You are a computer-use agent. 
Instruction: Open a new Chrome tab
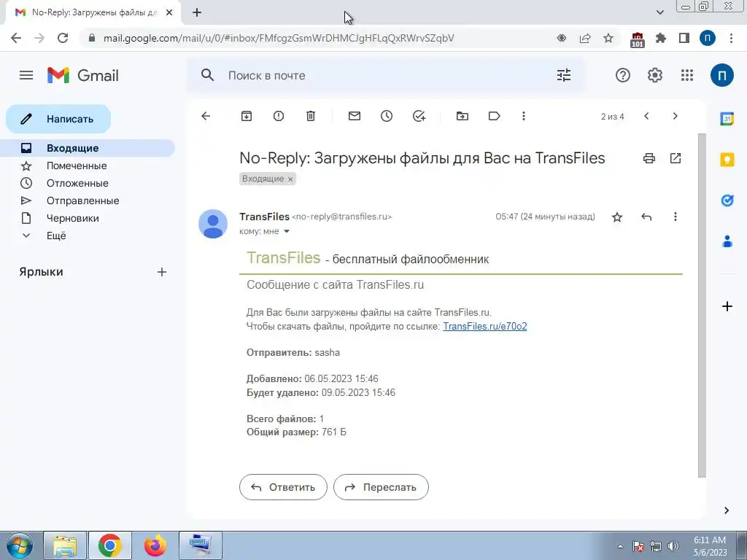click(197, 12)
